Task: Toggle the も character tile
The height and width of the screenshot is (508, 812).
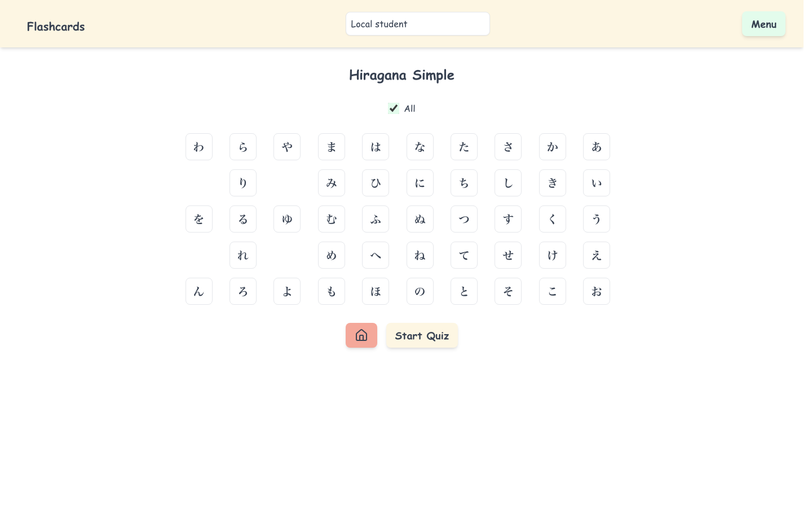Action: 332,291
